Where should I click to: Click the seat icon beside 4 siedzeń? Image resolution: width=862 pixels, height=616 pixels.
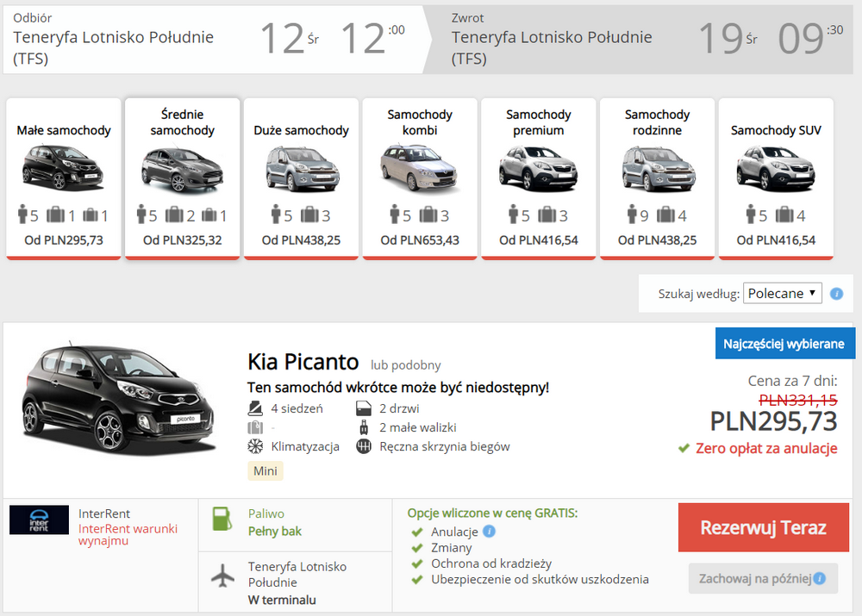pyautogui.click(x=255, y=408)
